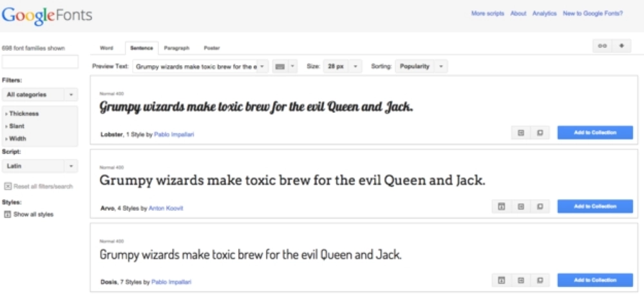Click the font search input field
644x296 pixels.
pos(41,62)
